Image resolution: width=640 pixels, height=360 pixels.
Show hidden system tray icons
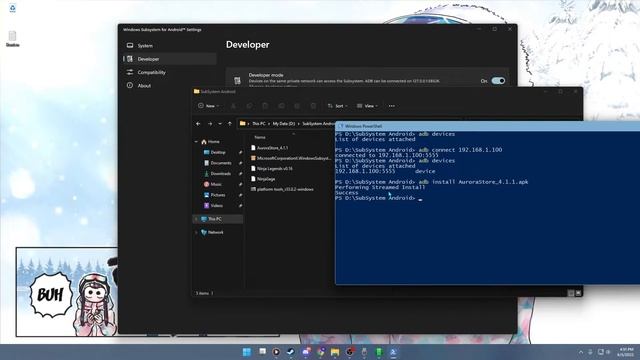pos(581,352)
